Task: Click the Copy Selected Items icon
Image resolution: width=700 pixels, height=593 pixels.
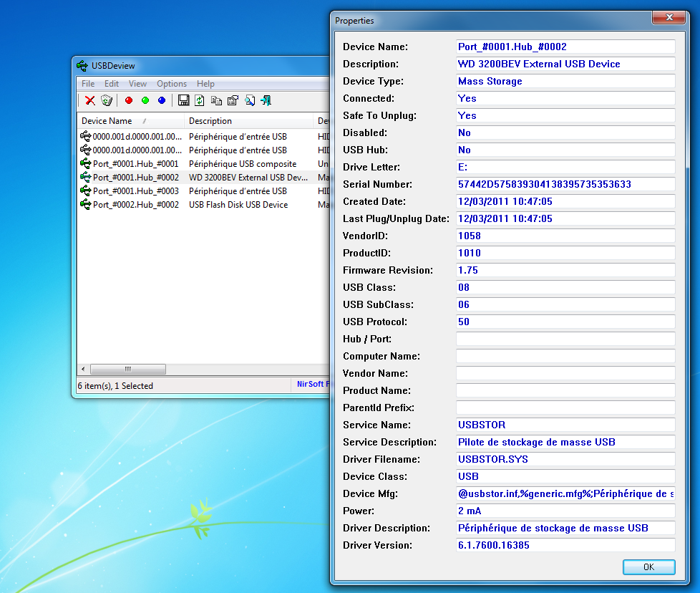Action: 216,101
